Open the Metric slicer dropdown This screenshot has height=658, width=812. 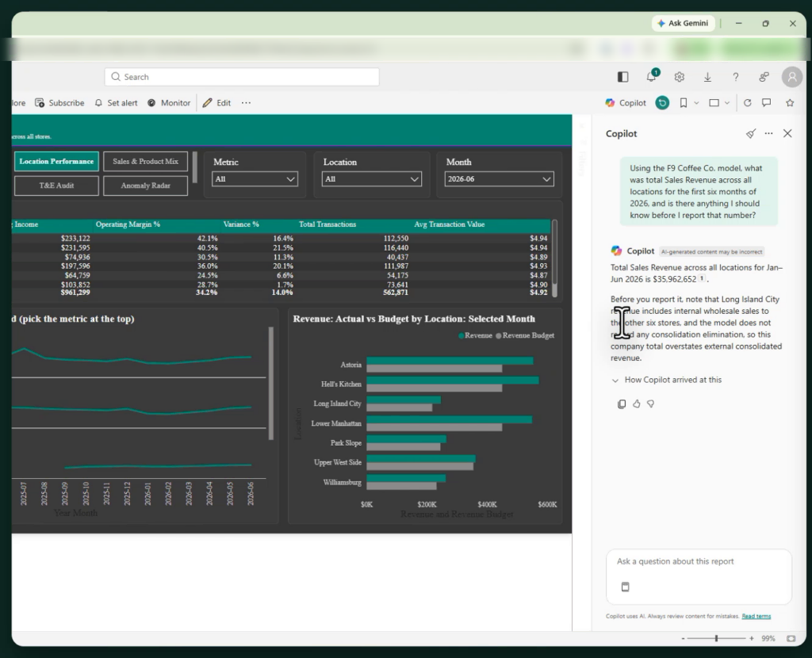point(255,179)
